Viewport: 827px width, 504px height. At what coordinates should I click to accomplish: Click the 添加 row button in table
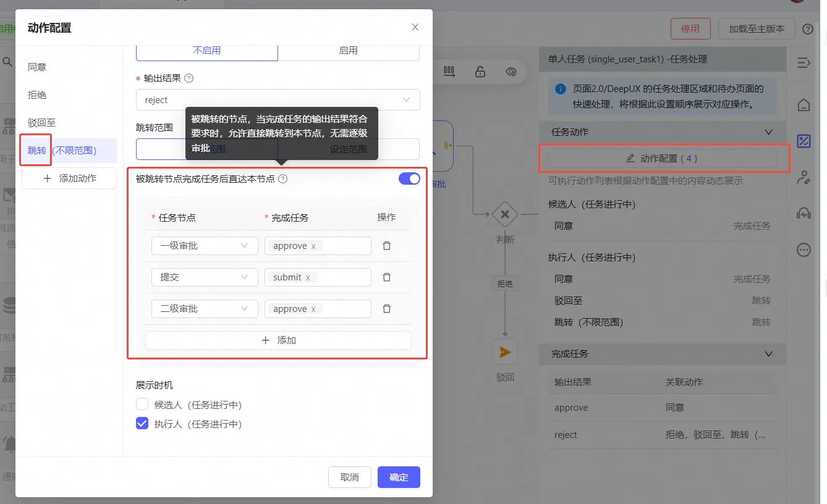click(278, 340)
